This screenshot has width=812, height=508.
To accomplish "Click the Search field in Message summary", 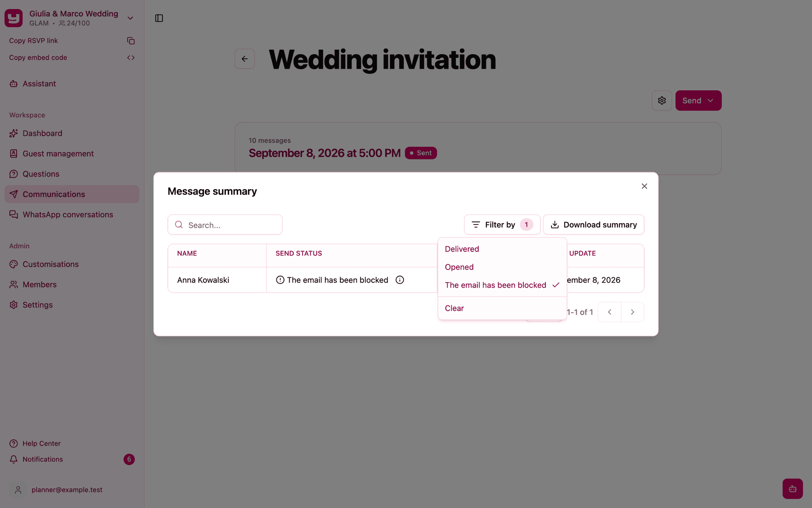I will (x=225, y=224).
